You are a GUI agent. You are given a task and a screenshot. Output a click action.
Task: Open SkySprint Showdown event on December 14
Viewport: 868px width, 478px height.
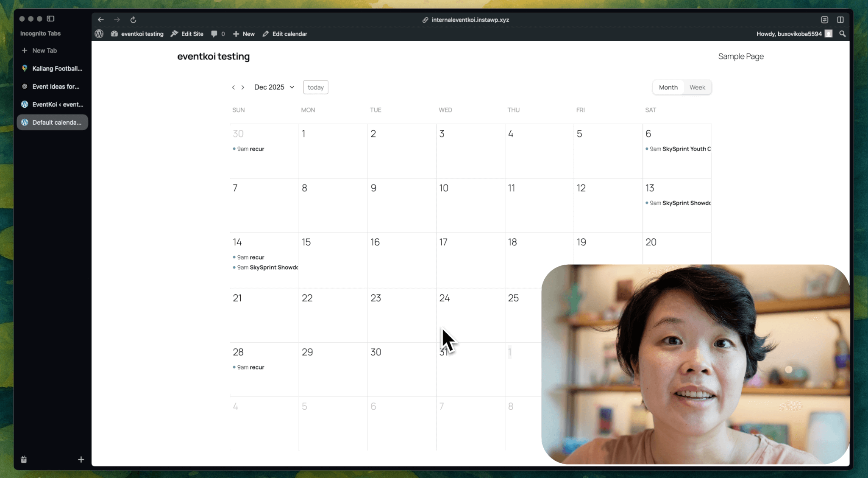265,268
